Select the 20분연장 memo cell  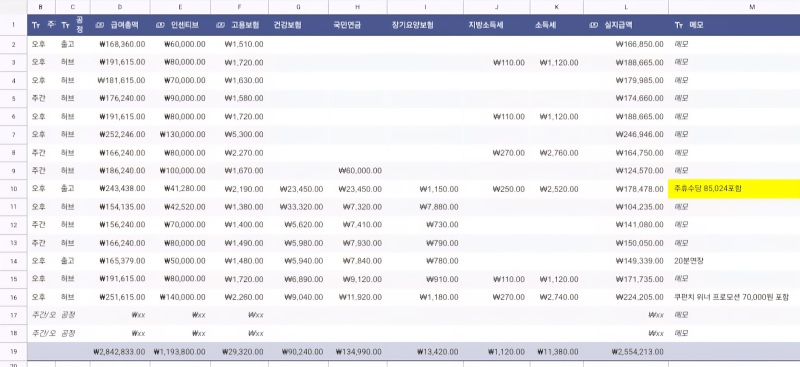pos(734,261)
